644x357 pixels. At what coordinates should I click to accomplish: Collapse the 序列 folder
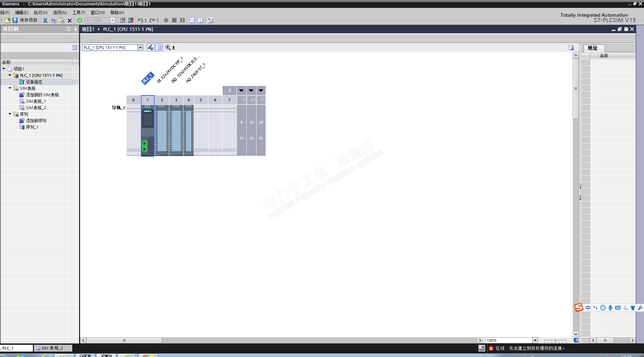click(10, 114)
